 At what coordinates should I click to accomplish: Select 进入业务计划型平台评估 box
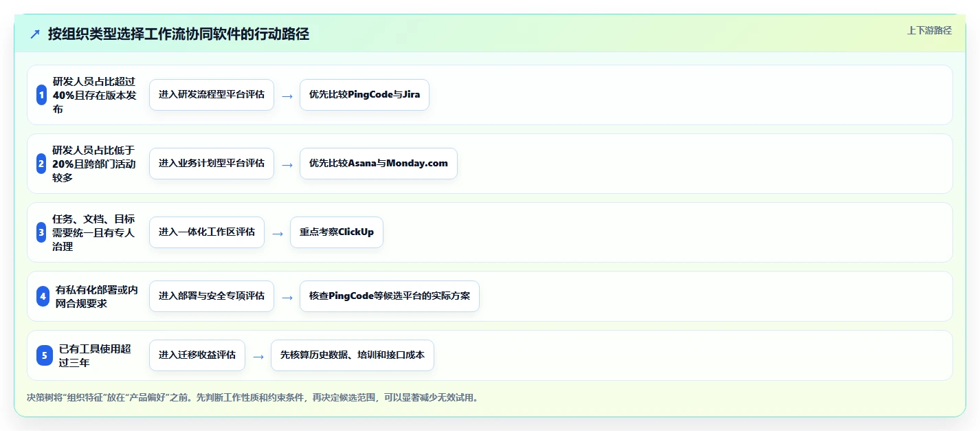(x=212, y=164)
